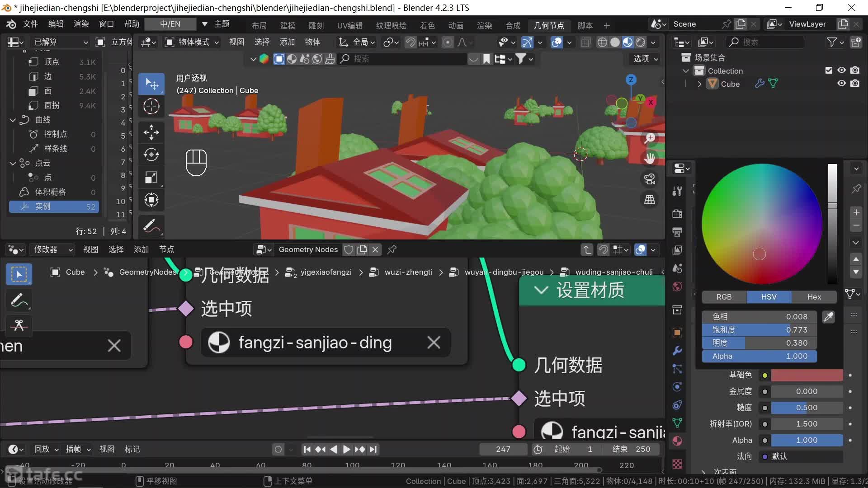Open Material properties tab icon
Screen dimensions: 868x488
677,441
